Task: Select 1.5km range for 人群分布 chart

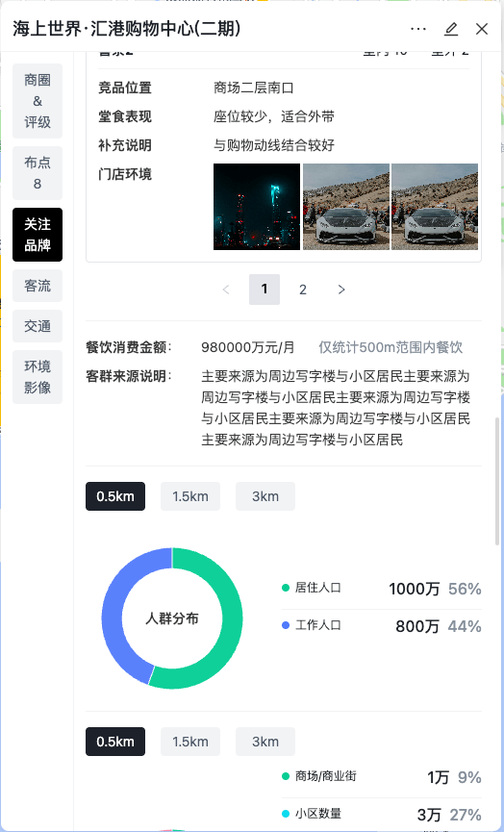Action: pyautogui.click(x=189, y=496)
